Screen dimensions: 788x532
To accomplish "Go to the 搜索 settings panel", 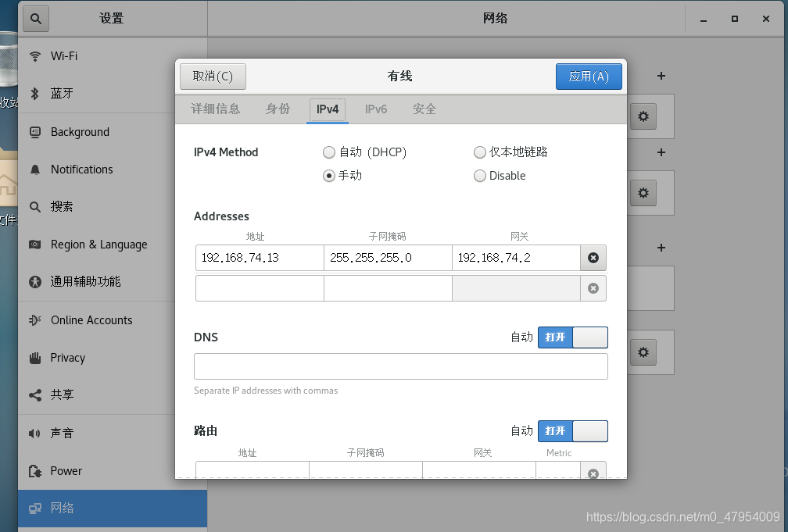I will click(x=113, y=206).
